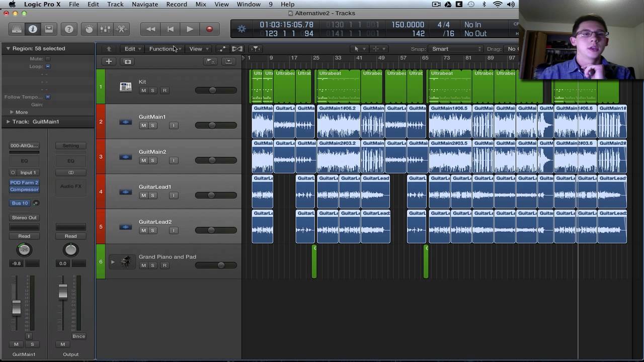The image size is (644, 362).
Task: Open the Snap Smart dropdown
Action: 456,49
